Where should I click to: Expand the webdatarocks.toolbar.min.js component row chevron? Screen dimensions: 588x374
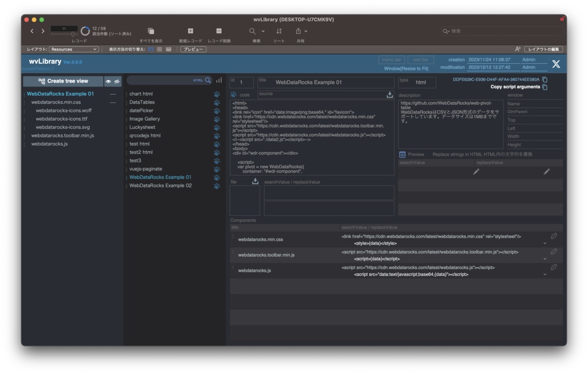[545, 259]
